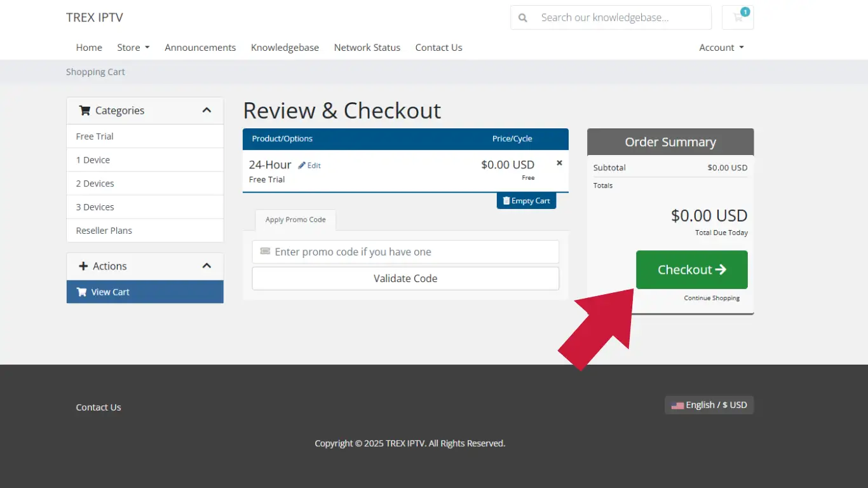Screen dimensions: 868x488
Task: Click the pencil Edit link for 24-Hour
Action: tap(309, 165)
